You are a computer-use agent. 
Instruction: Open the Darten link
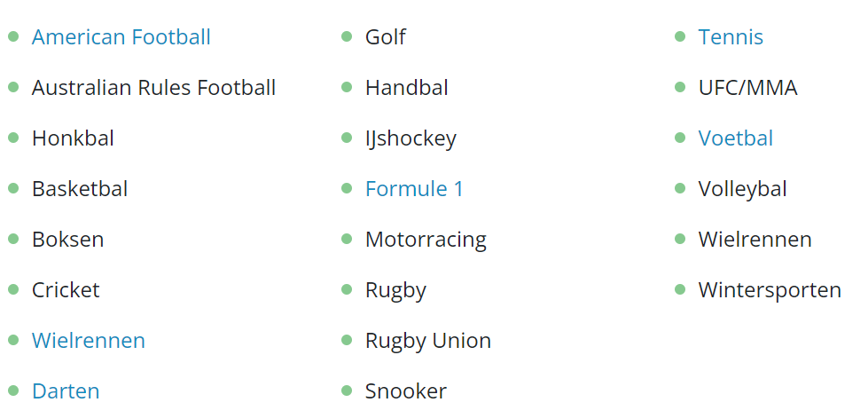tap(66, 391)
